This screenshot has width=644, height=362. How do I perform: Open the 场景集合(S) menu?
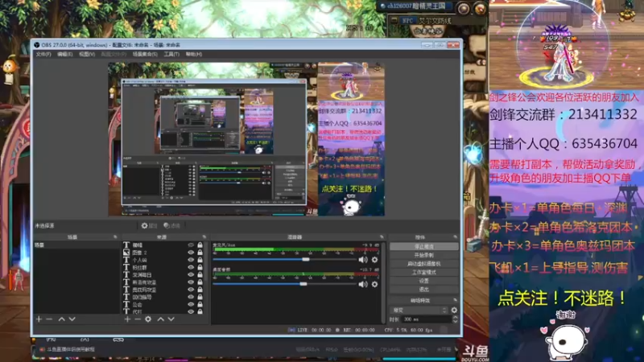(145, 54)
